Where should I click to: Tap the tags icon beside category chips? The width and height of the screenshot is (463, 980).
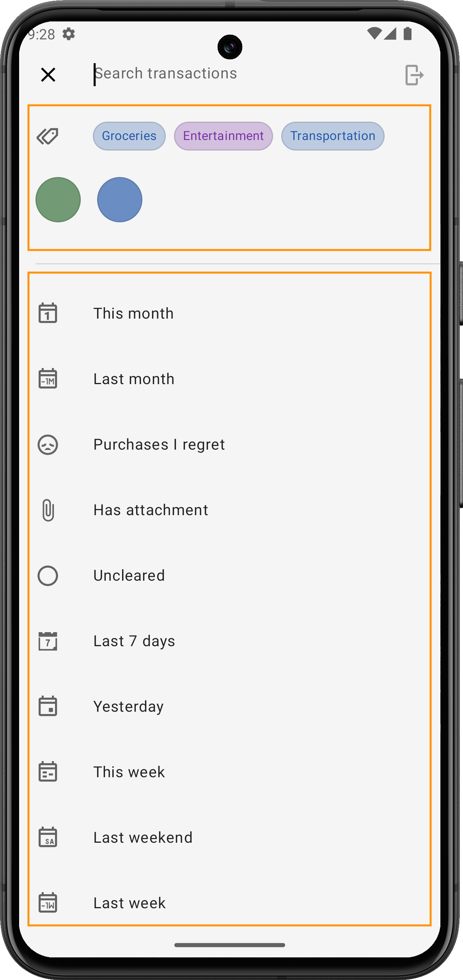[x=48, y=136]
